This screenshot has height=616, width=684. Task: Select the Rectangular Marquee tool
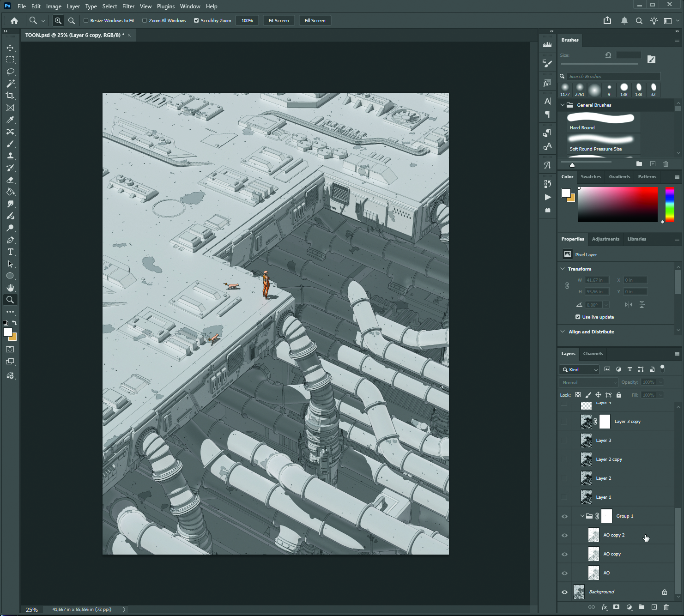click(10, 60)
